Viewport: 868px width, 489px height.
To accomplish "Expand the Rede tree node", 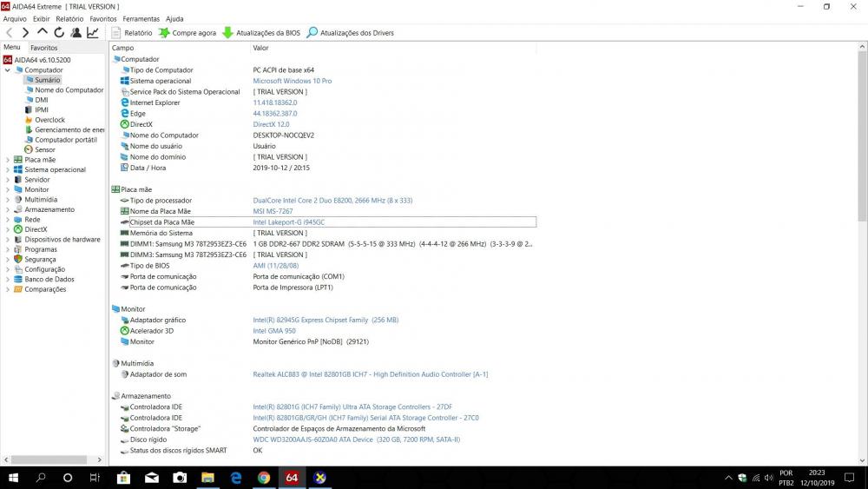I will click(x=7, y=219).
